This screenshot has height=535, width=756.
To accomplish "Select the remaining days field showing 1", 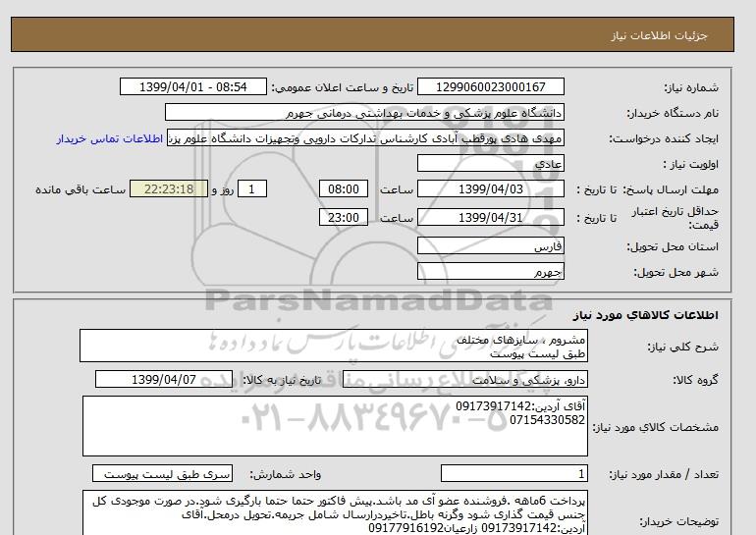I will pos(251,188).
